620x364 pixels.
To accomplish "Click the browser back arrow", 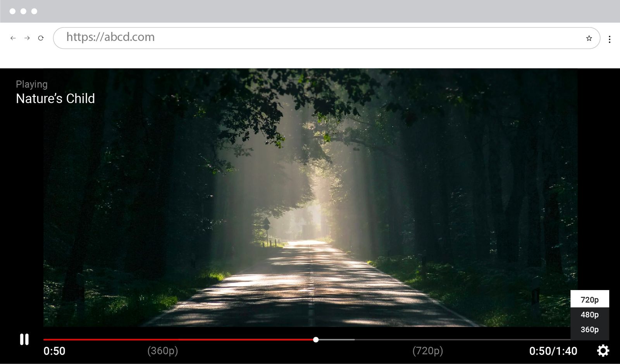I will (x=13, y=38).
